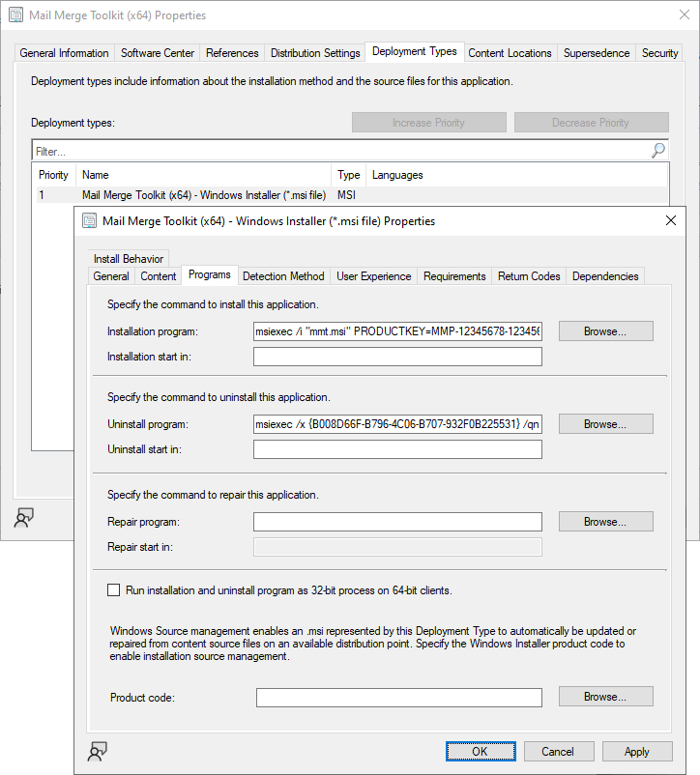Click the Installation start in field

click(x=397, y=357)
